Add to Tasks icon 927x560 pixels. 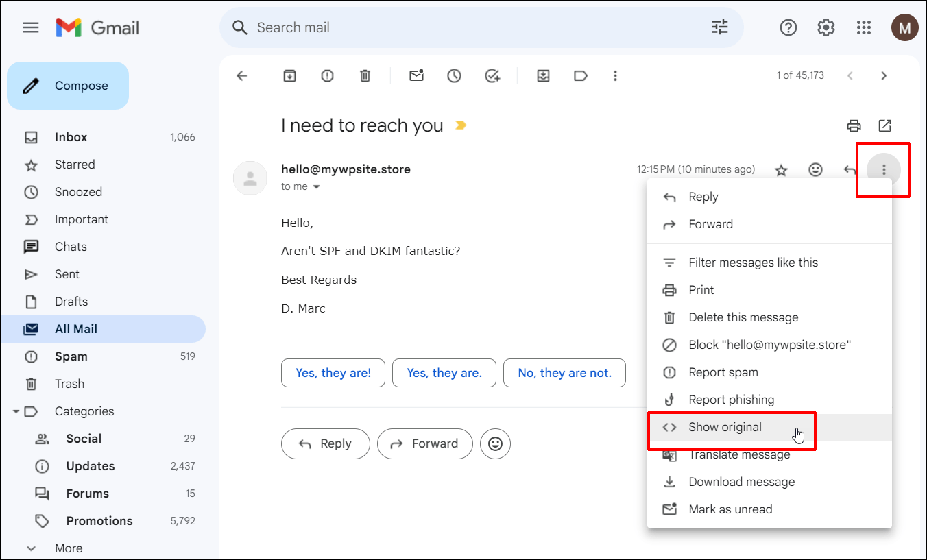click(492, 75)
